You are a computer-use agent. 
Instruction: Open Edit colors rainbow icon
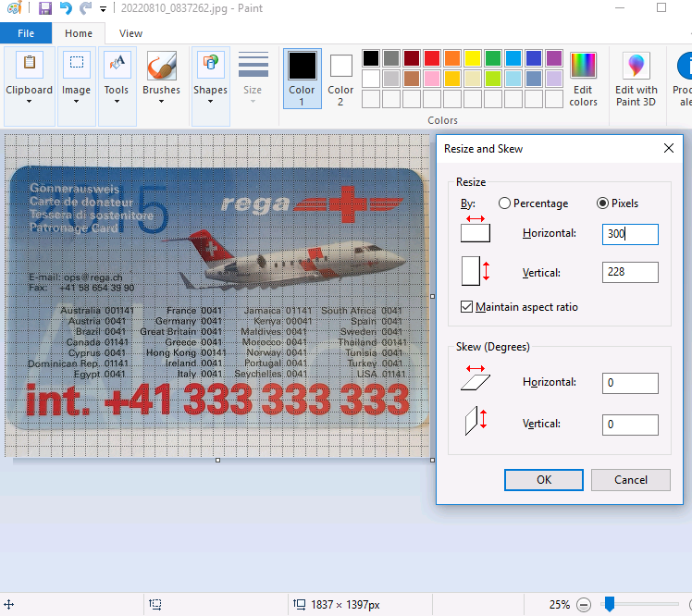583,66
